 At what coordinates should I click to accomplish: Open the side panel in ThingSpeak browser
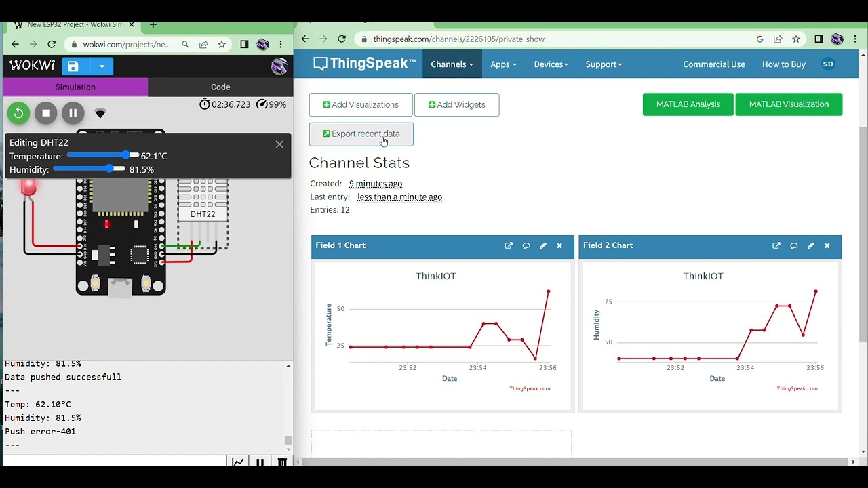click(x=818, y=39)
